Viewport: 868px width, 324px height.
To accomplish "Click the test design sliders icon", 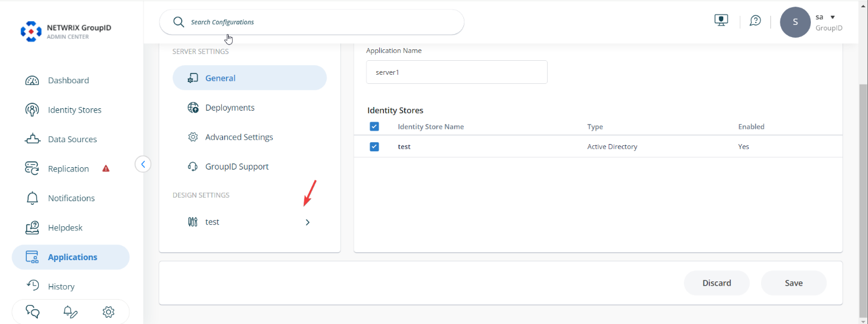I will 193,222.
